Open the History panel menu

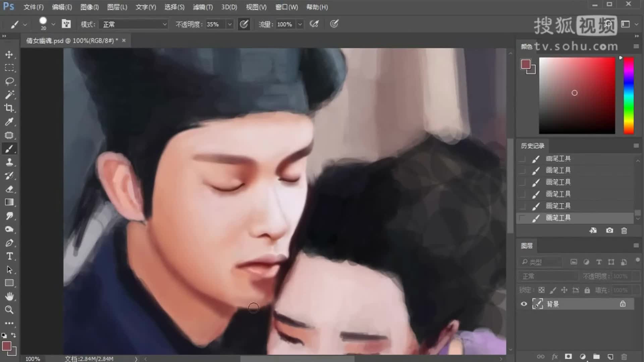pos(636,145)
